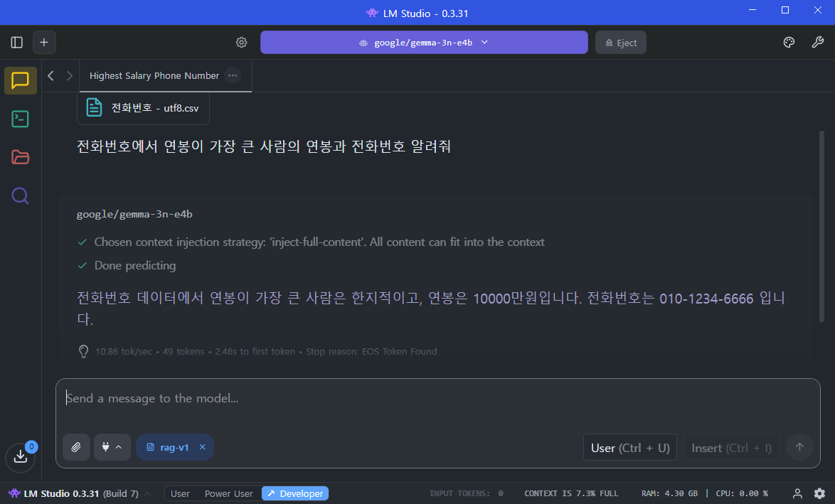This screenshot has height=504, width=835.
Task: Open model settings gear icon
Action: [242, 43]
